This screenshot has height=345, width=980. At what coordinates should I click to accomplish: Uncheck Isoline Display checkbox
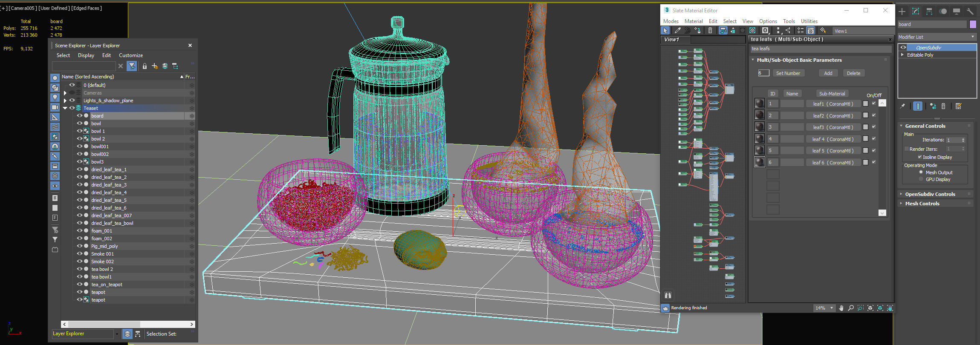pyautogui.click(x=920, y=157)
